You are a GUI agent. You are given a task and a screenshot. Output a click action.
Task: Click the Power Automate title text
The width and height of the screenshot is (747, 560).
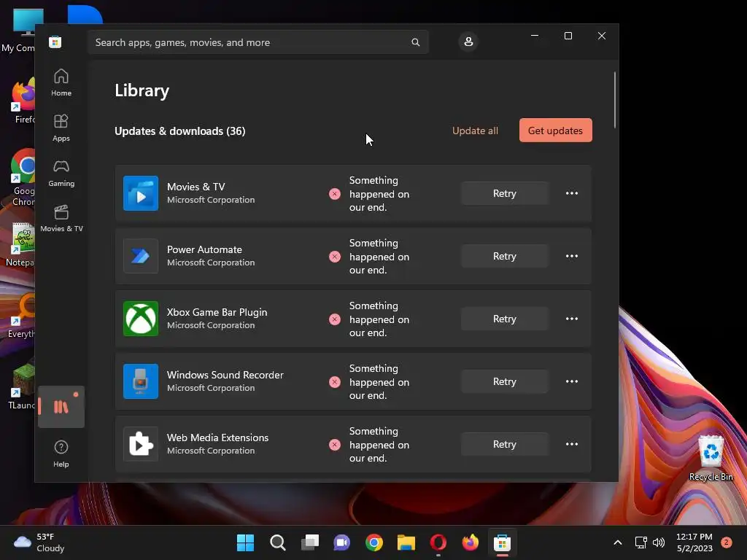[204, 249]
